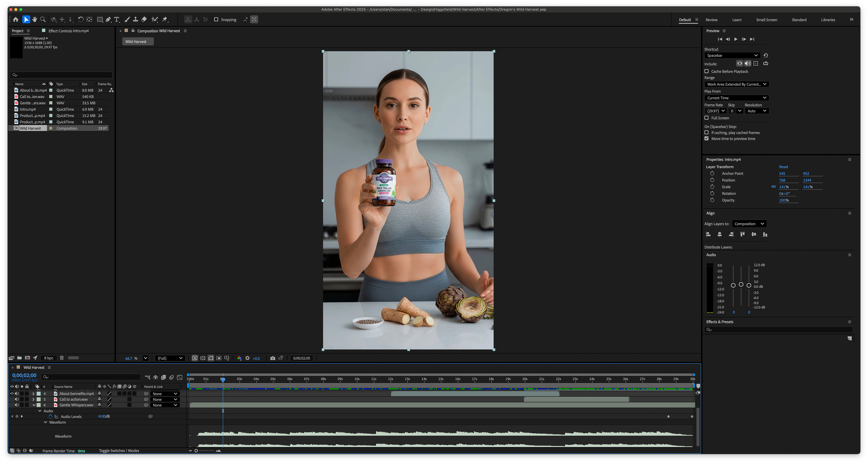Switch to the Review workspace
The height and width of the screenshot is (463, 868).
coord(711,20)
